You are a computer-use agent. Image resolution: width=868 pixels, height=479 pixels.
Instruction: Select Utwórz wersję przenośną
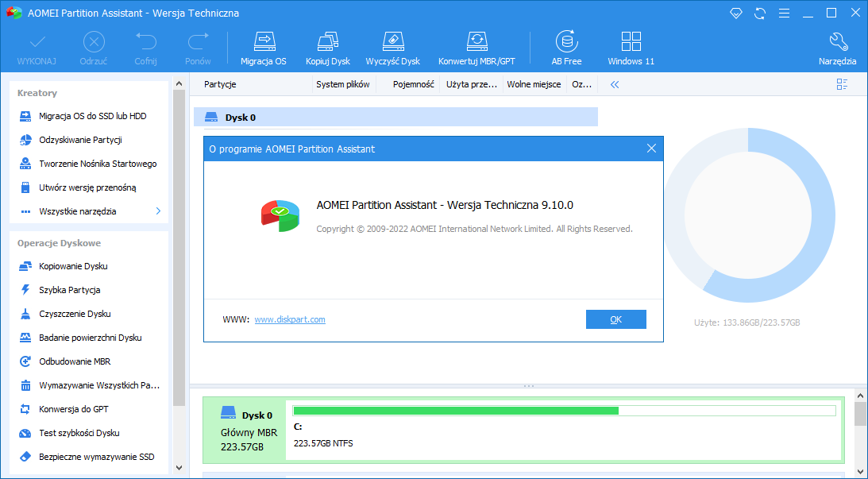pos(89,187)
